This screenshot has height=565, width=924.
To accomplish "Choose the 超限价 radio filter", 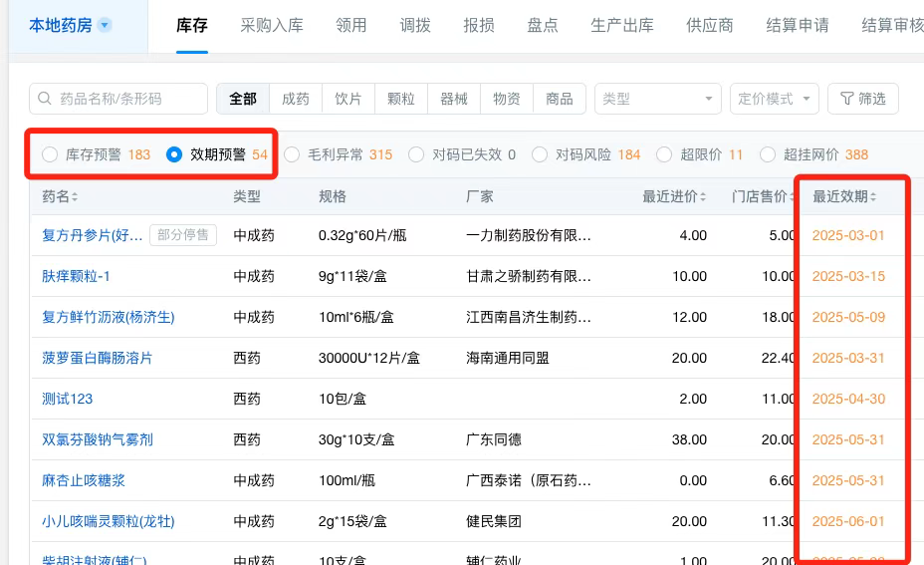I will [665, 154].
